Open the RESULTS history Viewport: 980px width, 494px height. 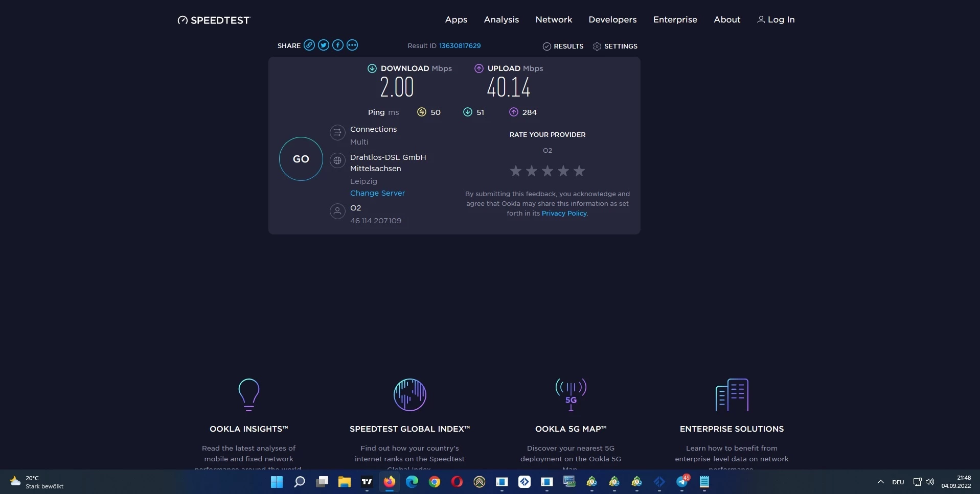click(x=563, y=46)
